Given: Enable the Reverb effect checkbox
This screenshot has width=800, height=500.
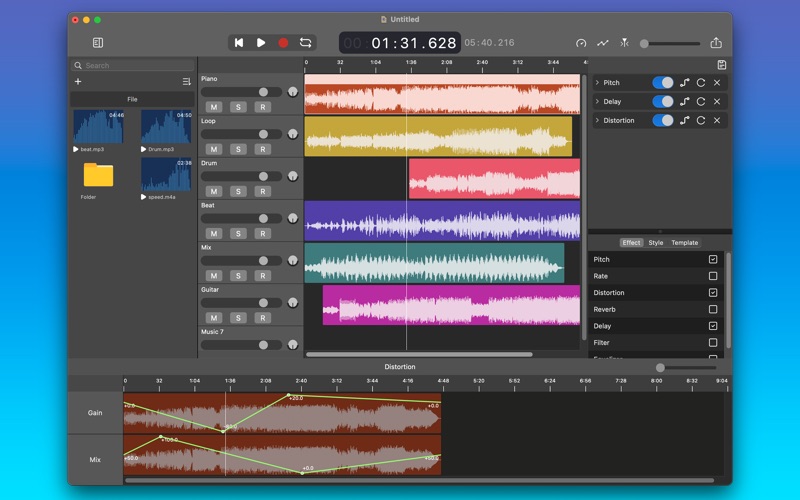Looking at the screenshot, I should pos(713,310).
